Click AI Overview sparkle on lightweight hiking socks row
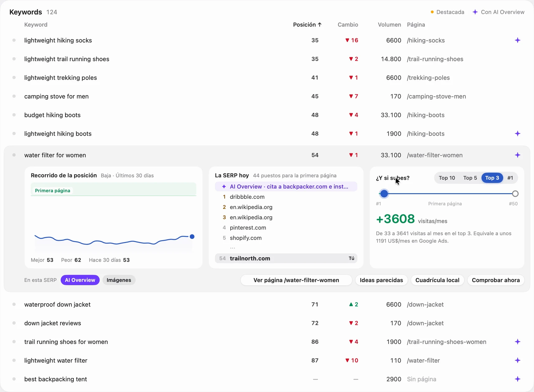534x392 pixels. click(518, 40)
